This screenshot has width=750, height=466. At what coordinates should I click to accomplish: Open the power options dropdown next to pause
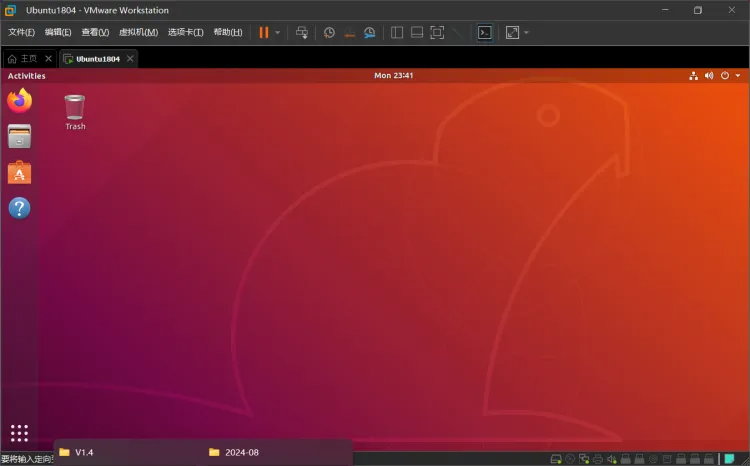(x=277, y=33)
